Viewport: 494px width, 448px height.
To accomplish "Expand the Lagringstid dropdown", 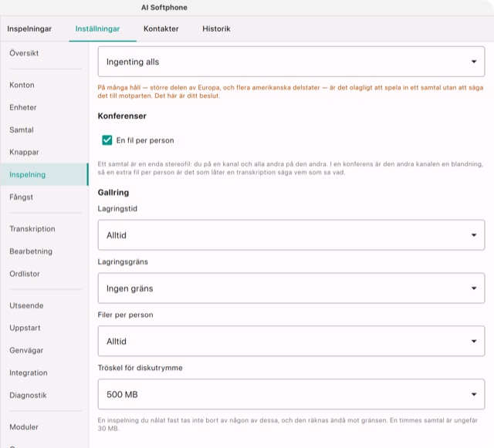I will pyautogui.click(x=291, y=235).
